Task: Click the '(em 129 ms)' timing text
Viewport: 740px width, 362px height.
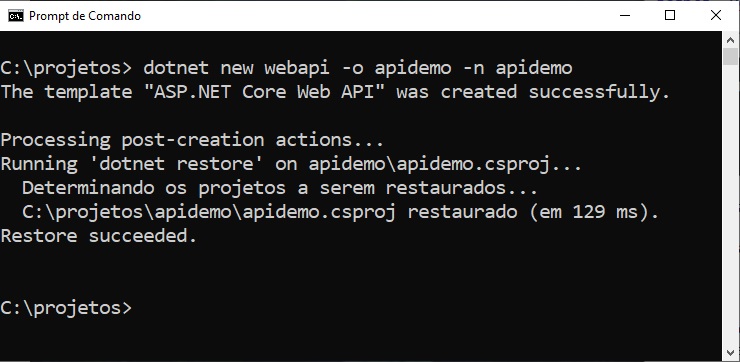Action: 594,212
